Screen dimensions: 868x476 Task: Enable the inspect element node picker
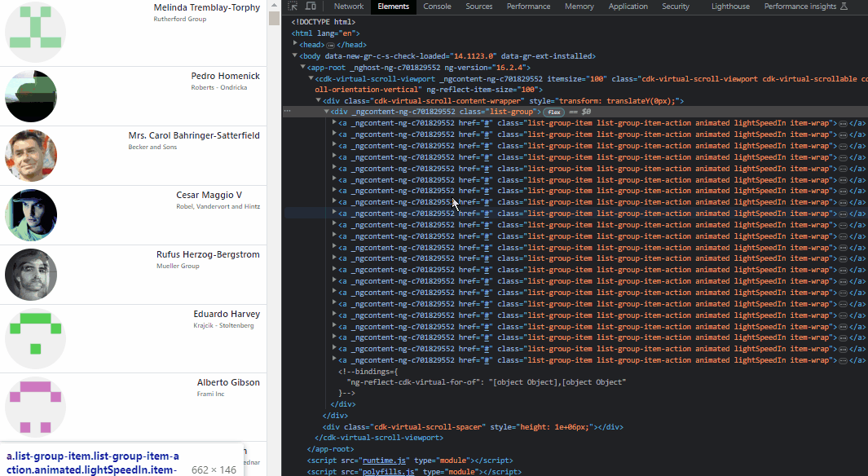[x=291, y=7]
